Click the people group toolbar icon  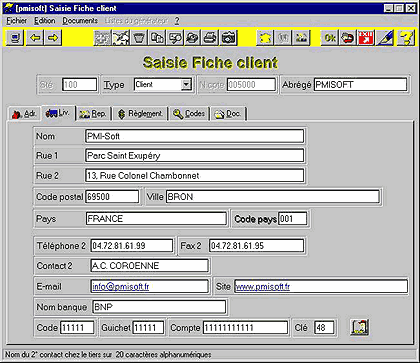tap(301, 38)
